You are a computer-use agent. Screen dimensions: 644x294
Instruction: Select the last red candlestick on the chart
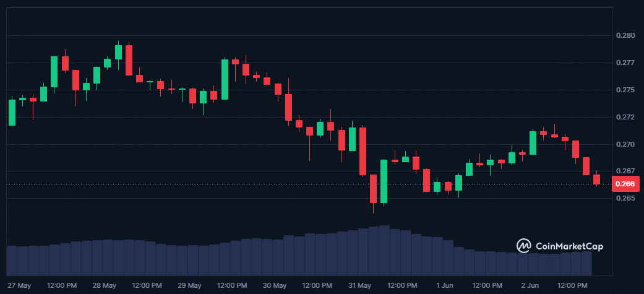point(596,179)
